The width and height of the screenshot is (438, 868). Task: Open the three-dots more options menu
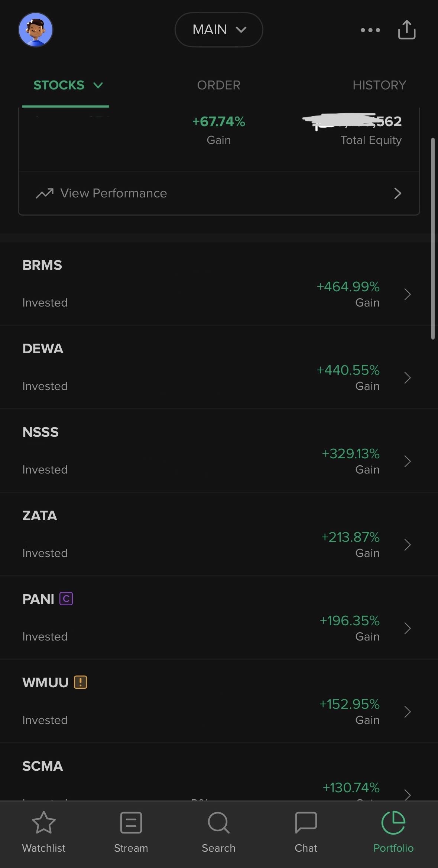pos(370,30)
